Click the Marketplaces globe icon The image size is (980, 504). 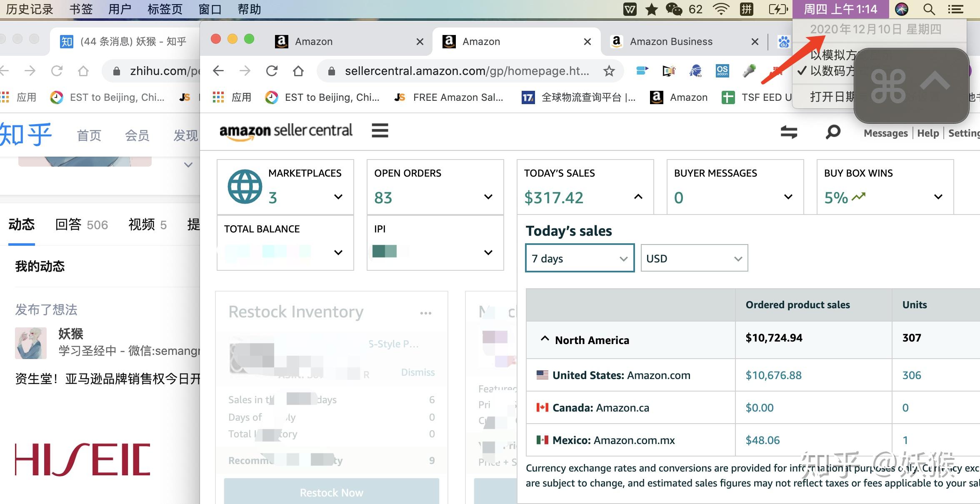click(x=245, y=187)
